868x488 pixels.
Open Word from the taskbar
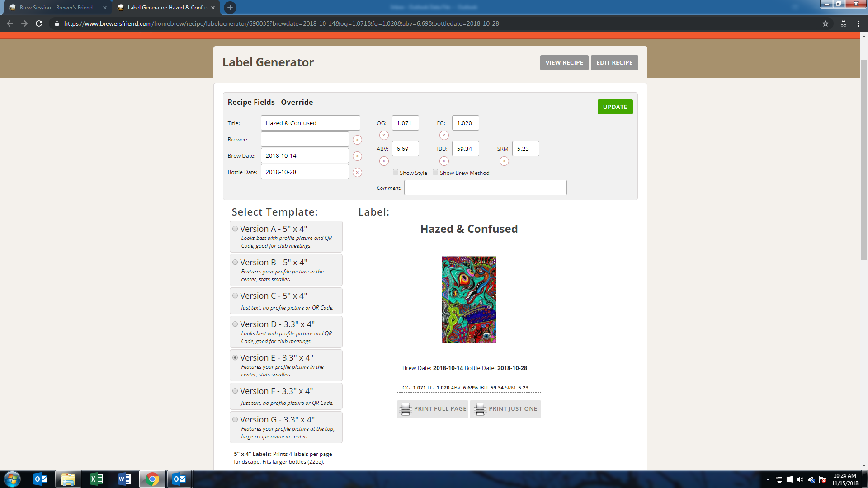point(124,479)
